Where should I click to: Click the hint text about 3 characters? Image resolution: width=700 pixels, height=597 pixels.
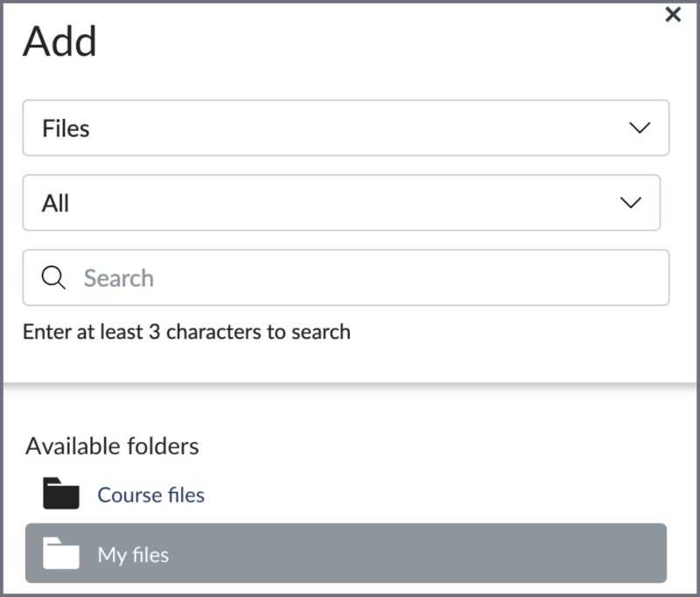185,332
